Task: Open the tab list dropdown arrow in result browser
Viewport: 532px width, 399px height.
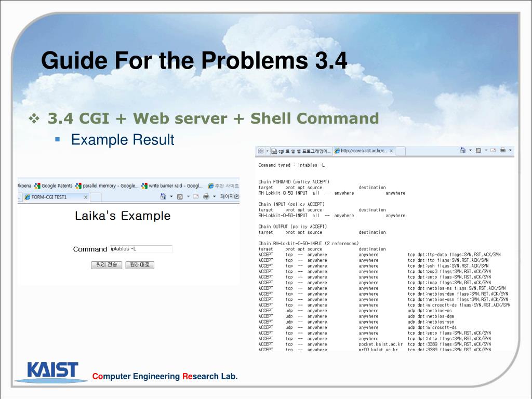Action: [268, 151]
